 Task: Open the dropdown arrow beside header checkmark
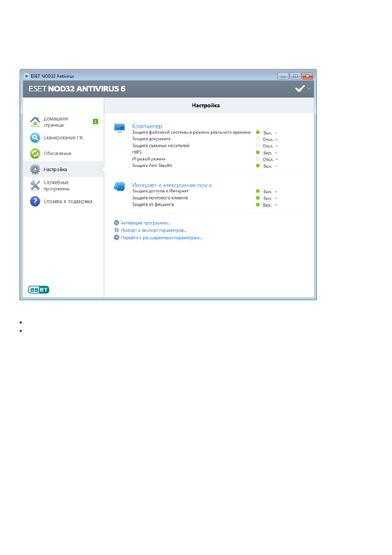[309, 89]
